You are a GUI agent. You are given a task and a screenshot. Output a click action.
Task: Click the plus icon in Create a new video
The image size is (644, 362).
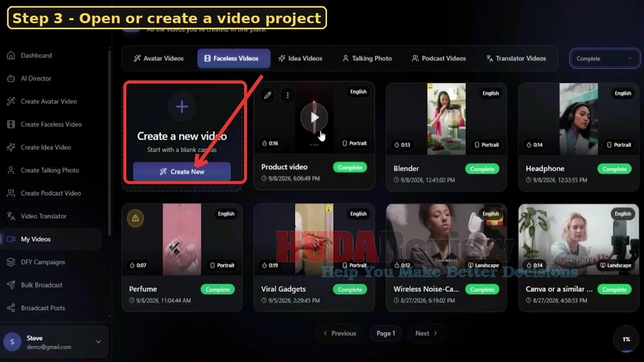182,107
